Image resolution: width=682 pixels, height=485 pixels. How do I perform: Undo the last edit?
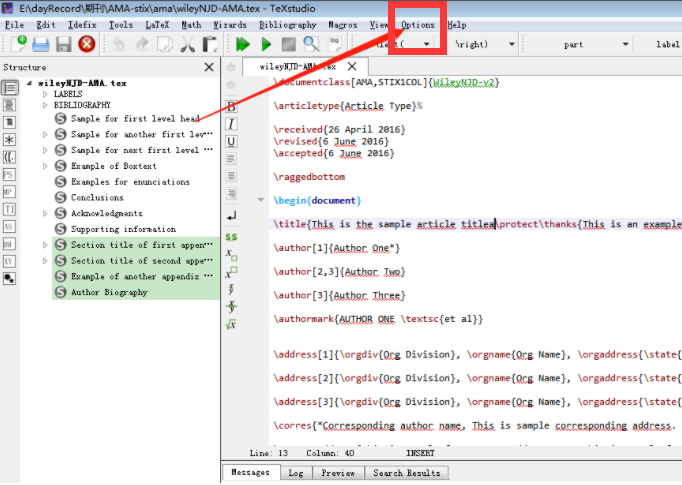[118, 44]
